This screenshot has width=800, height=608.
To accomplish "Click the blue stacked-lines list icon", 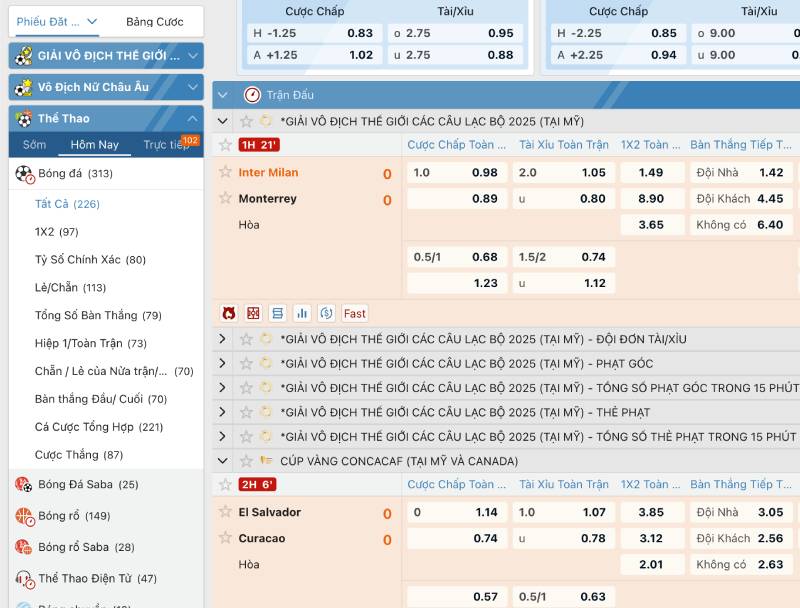I will [x=278, y=313].
